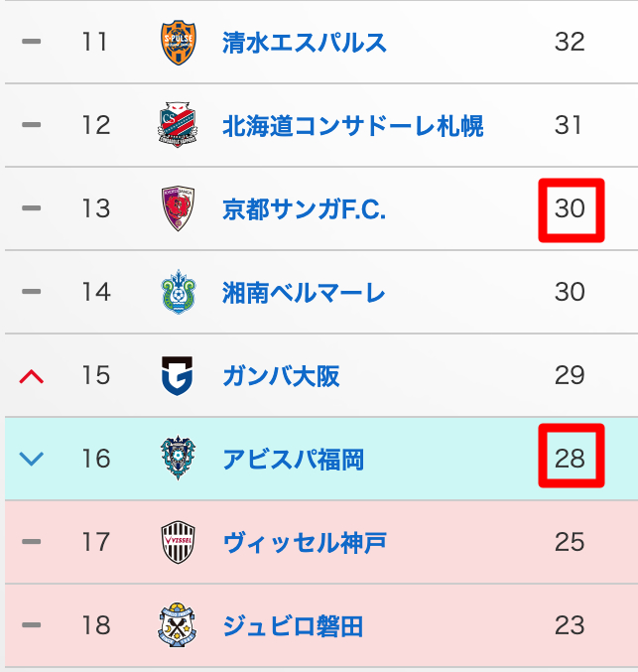Open the ガンバ大阪 team link
This screenshot has height=672, width=638.
click(281, 376)
